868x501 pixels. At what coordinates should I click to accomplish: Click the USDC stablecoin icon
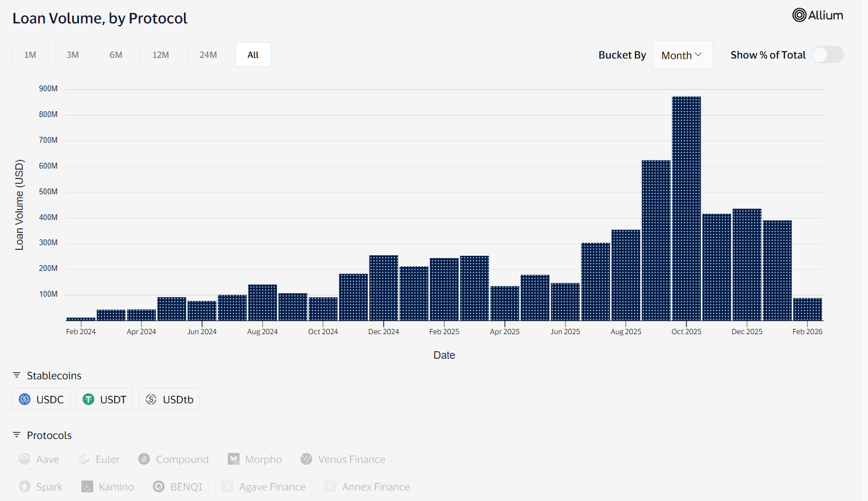(x=25, y=399)
